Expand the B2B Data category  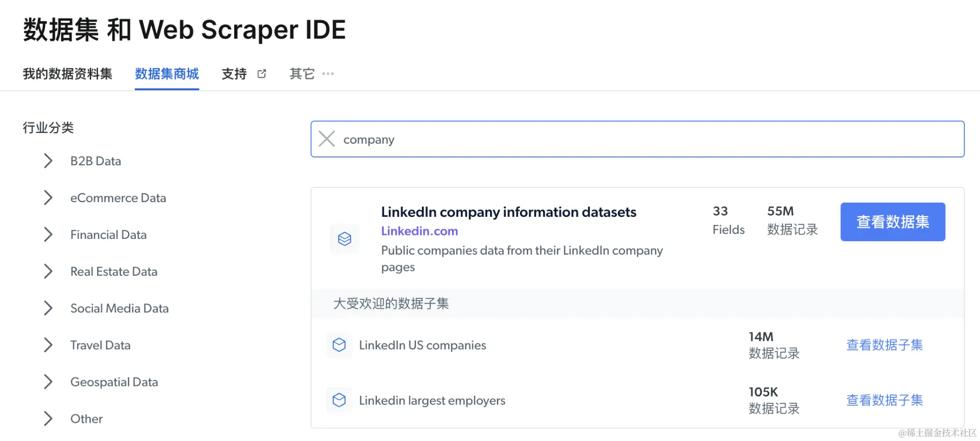(48, 161)
